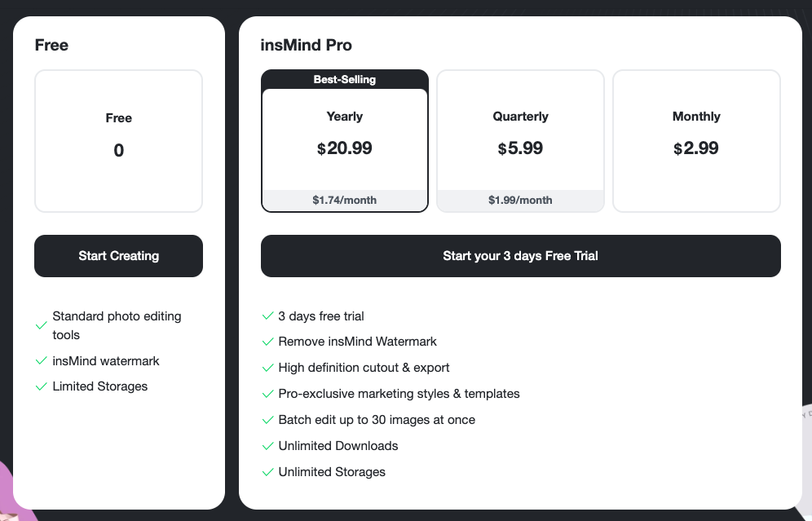This screenshot has width=812, height=521.
Task: Click the checkmark beside "Limited Storages"
Action: coord(42,386)
